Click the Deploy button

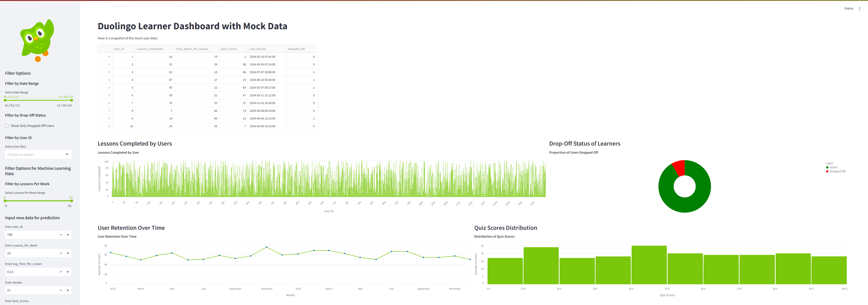point(849,8)
